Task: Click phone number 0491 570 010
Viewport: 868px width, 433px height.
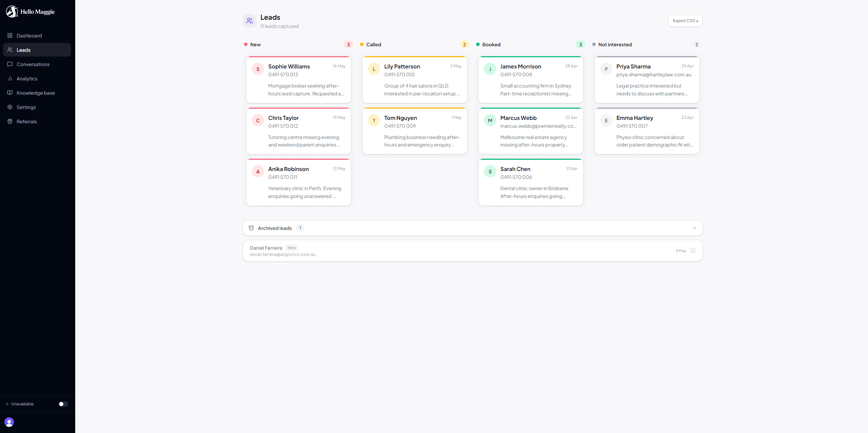Action: (x=399, y=75)
